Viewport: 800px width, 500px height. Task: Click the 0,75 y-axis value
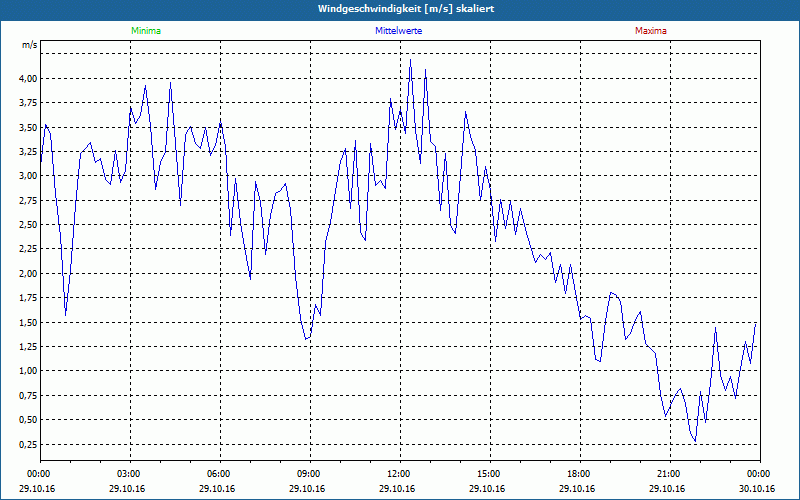coord(29,395)
